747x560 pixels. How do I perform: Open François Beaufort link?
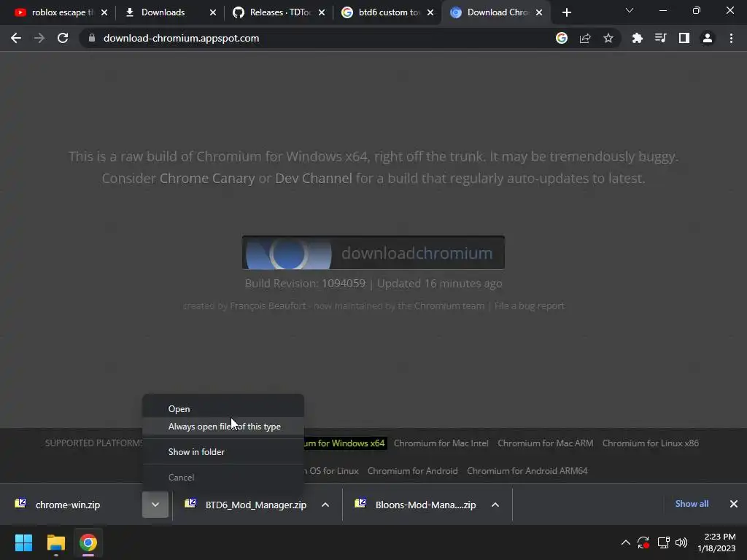click(x=268, y=306)
